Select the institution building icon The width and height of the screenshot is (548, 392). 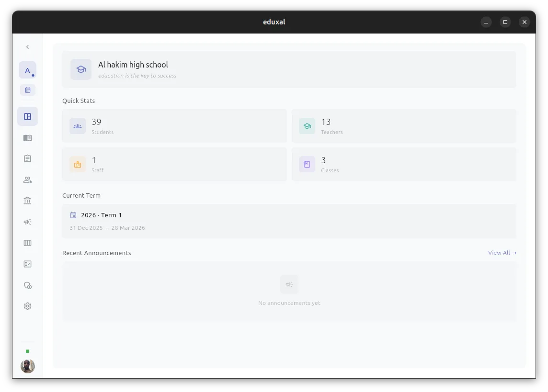point(27,201)
